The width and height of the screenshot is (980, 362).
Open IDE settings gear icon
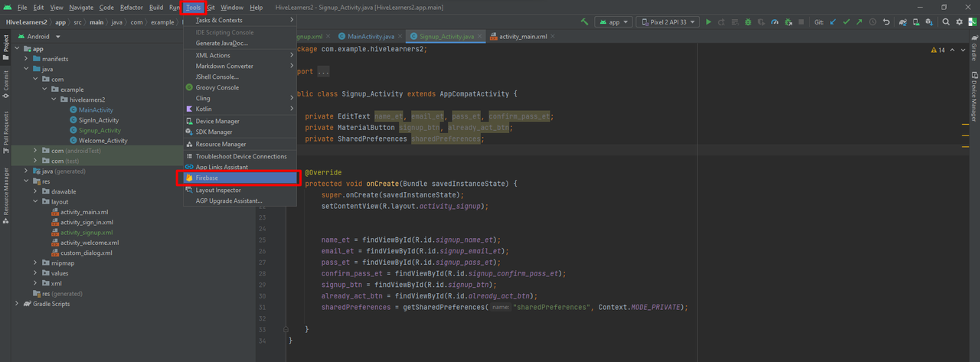click(959, 22)
